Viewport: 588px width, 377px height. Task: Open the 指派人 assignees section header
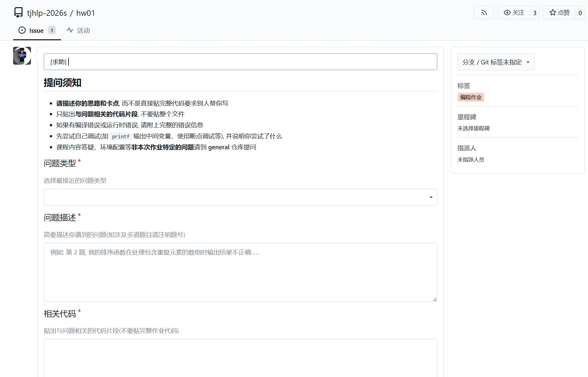[467, 148]
